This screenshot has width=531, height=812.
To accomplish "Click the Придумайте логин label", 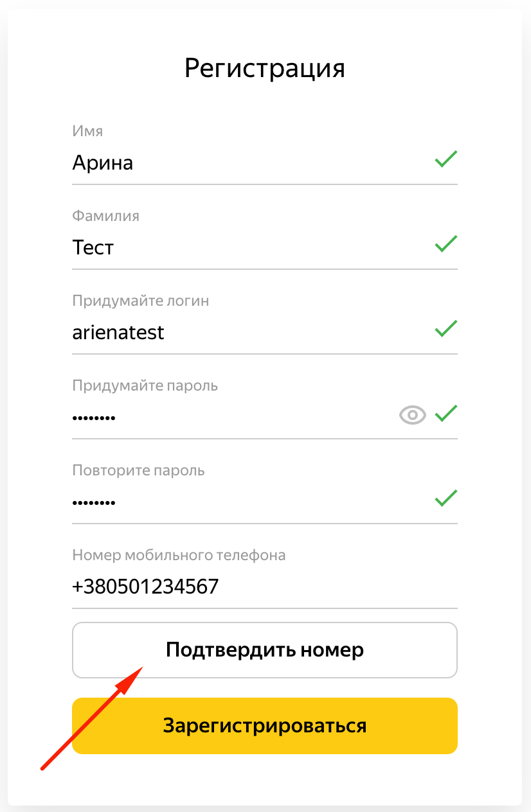I will pos(141,301).
